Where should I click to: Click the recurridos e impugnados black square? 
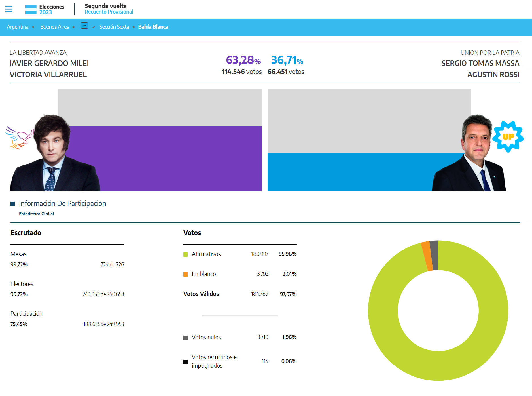pos(186,362)
